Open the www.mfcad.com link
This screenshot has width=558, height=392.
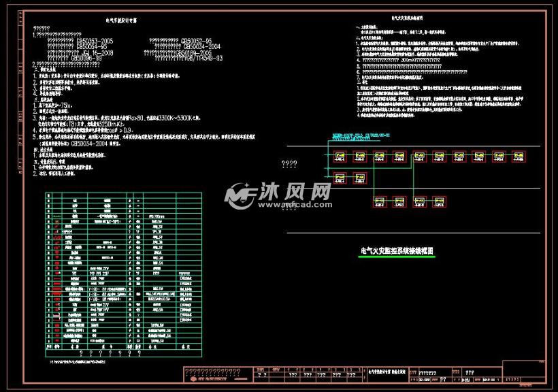(294, 204)
